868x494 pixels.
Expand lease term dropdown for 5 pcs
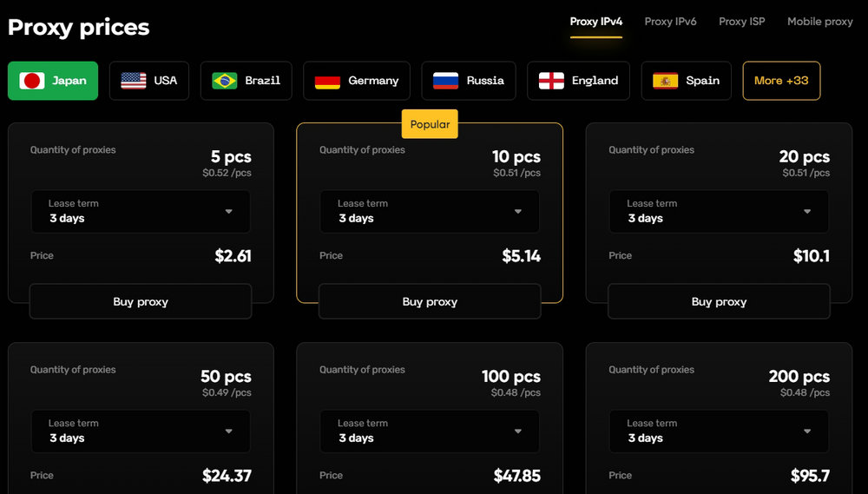tap(141, 212)
